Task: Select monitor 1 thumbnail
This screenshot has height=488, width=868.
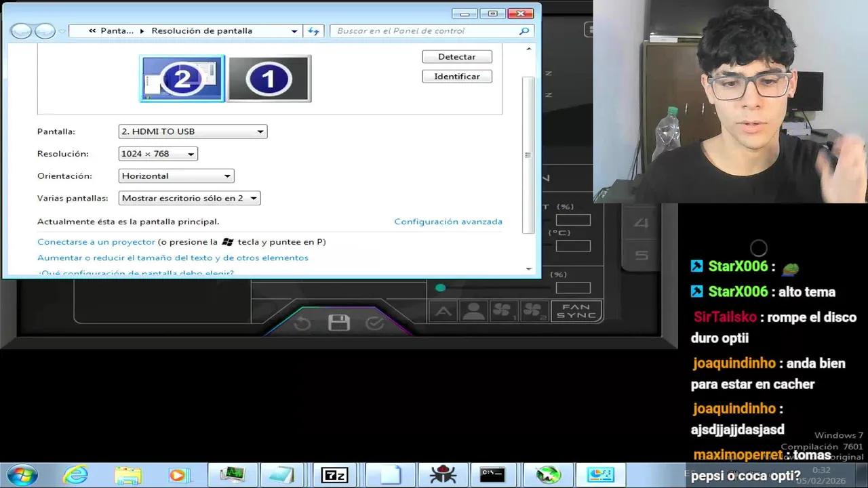Action: point(269,79)
